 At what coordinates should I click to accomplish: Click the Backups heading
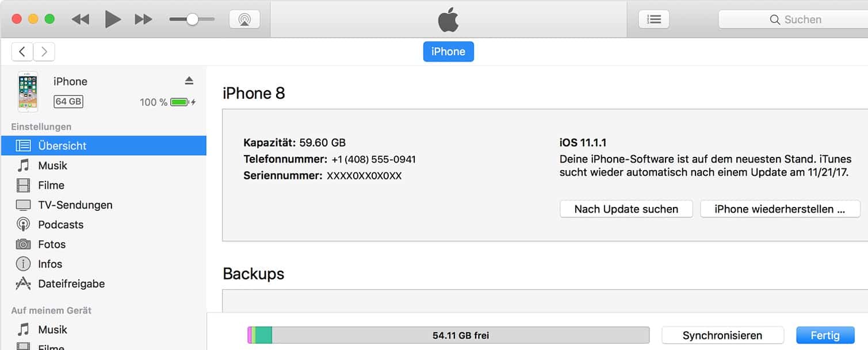click(253, 274)
